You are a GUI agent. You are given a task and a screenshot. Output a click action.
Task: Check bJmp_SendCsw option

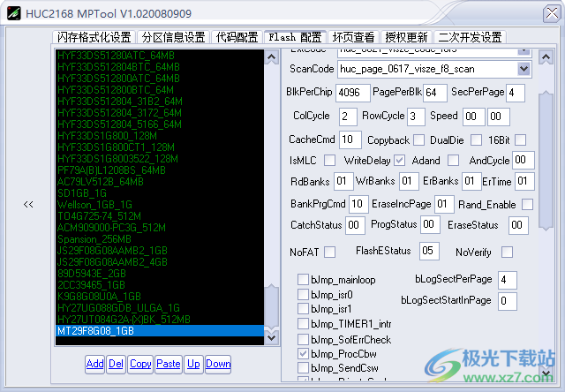click(303, 368)
